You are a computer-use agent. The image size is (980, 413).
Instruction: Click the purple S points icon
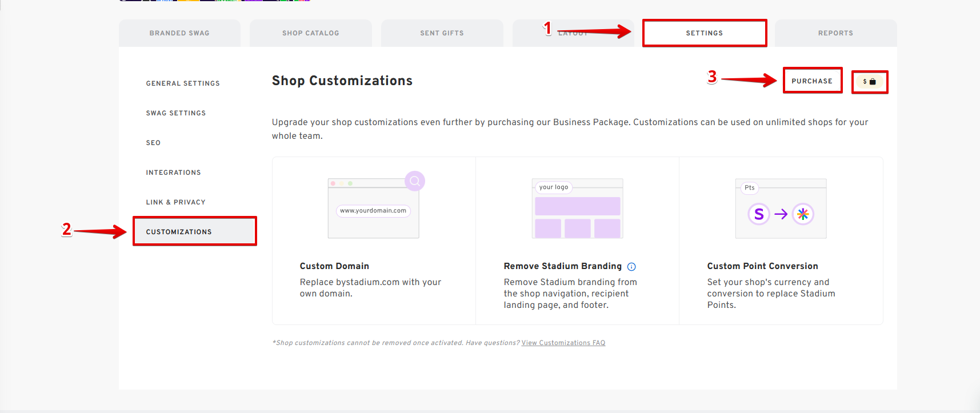pos(759,214)
